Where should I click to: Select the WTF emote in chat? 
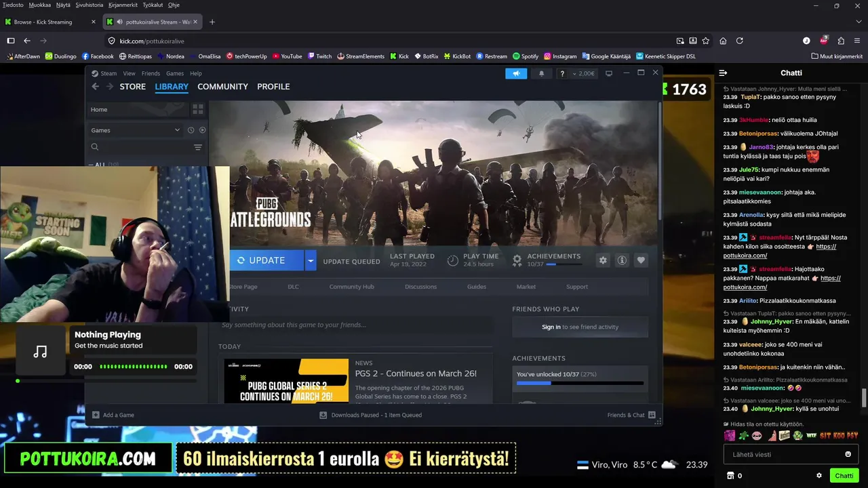click(811, 435)
